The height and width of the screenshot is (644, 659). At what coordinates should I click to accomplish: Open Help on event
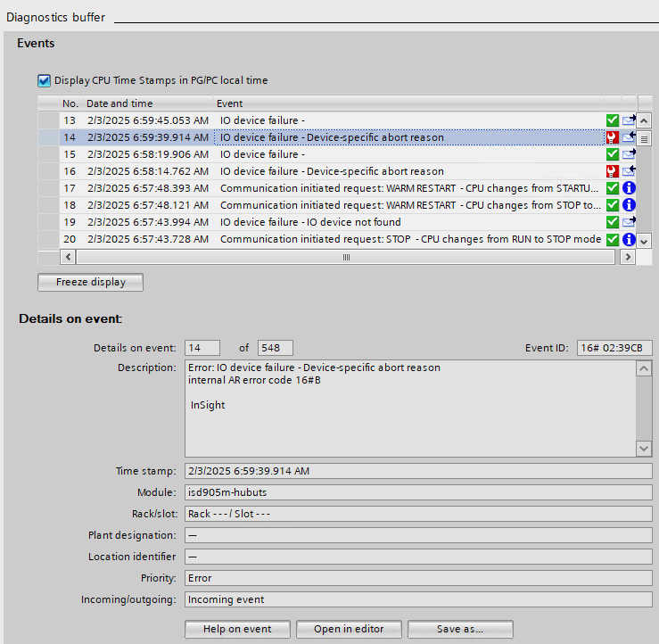click(x=238, y=629)
